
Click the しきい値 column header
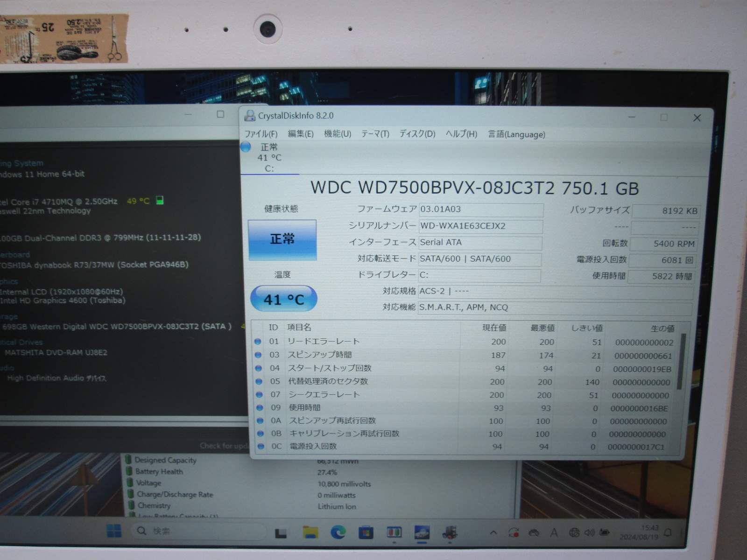[x=587, y=328]
